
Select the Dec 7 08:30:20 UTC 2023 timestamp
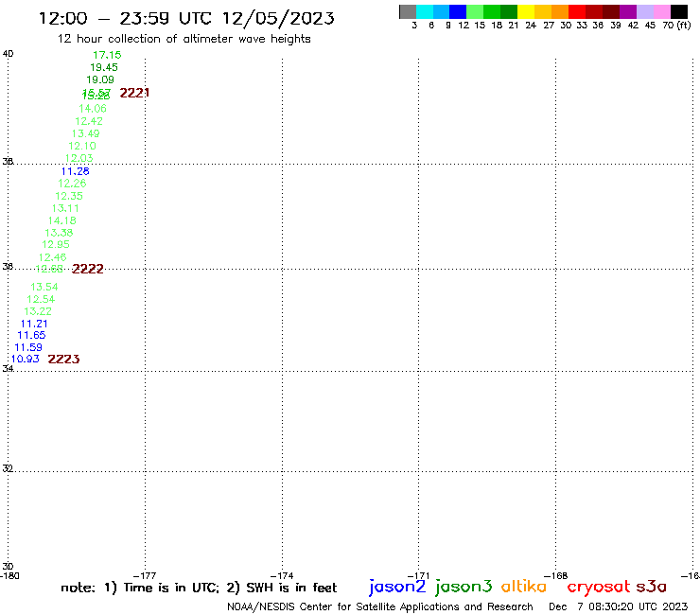(x=619, y=606)
